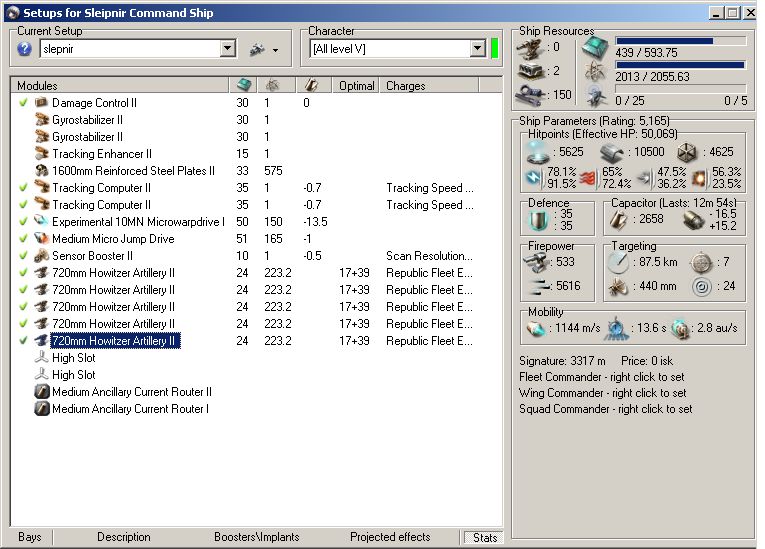Click the drone bay icon beside 0 / 25

point(596,95)
